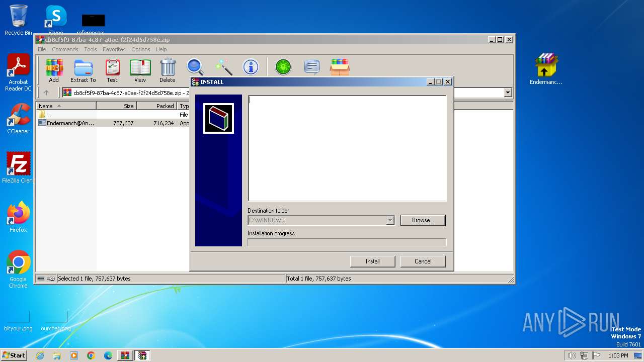Open the Commands menu
Screen dimensions: 644x362
click(x=65, y=49)
